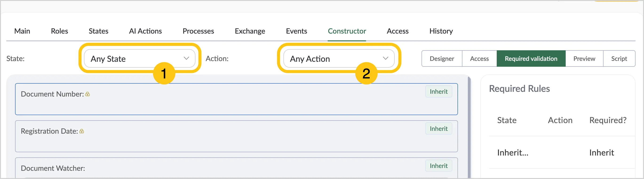Screen dimensions: 644x179
Task: Click Inherit badge on Registration Date
Action: 439,128
